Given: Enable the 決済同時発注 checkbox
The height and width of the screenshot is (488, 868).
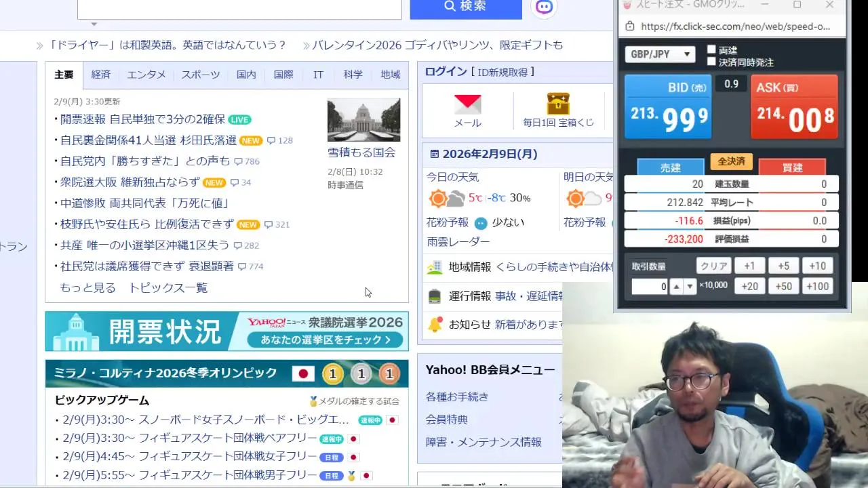Looking at the screenshot, I should (x=711, y=62).
